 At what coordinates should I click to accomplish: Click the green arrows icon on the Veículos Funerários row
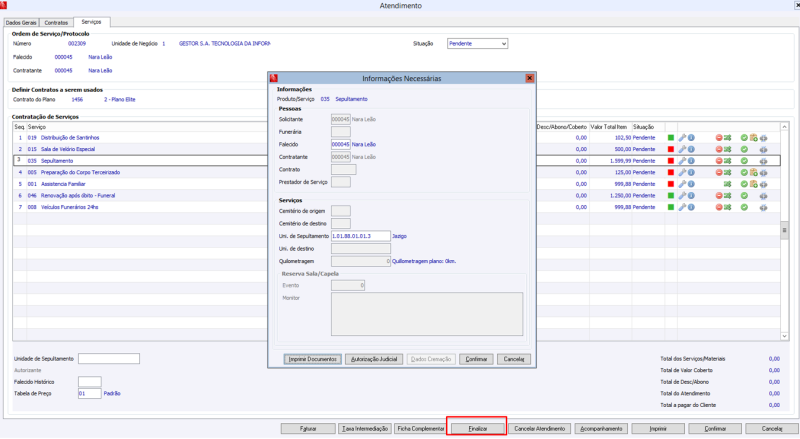728,207
